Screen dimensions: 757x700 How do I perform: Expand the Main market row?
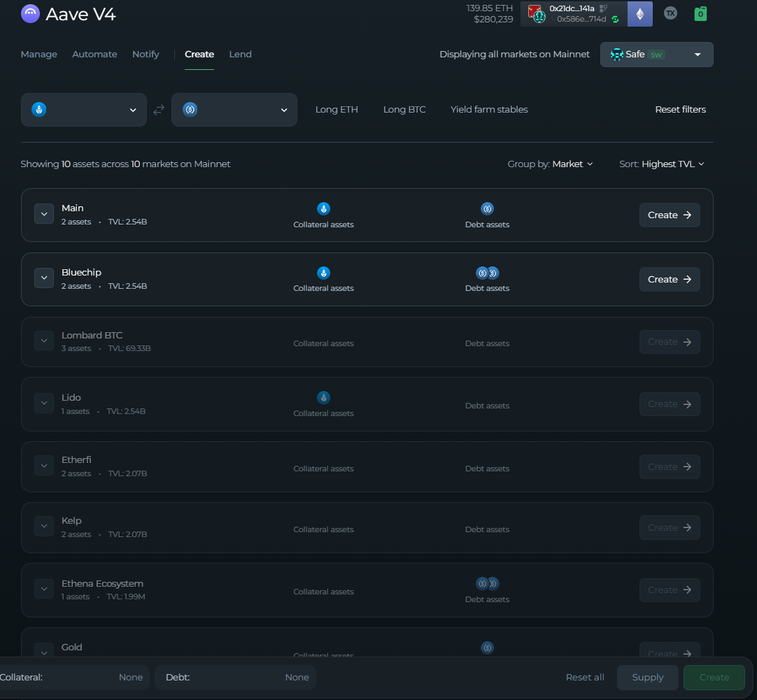point(44,215)
